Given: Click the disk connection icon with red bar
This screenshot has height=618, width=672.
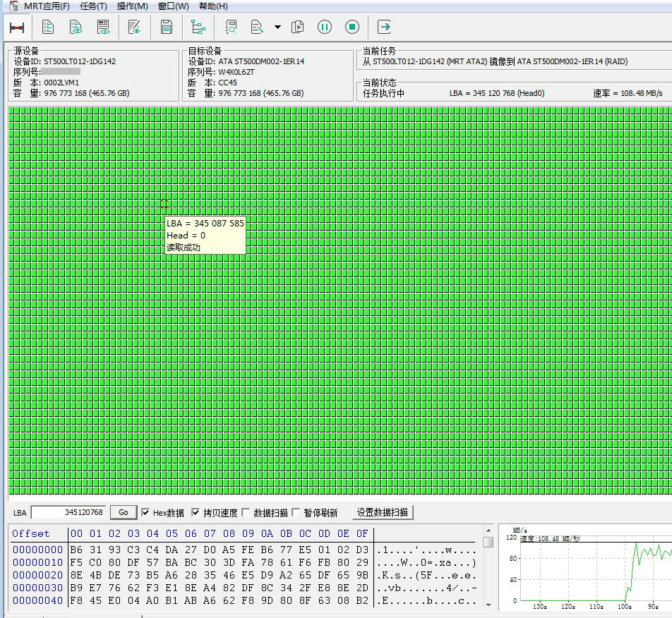Looking at the screenshot, I should click(17, 28).
